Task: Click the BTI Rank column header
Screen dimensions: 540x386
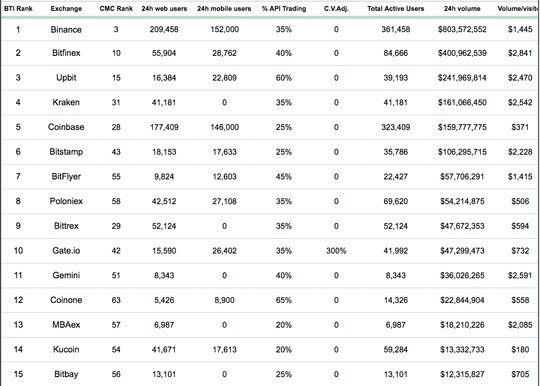Action: click(18, 9)
